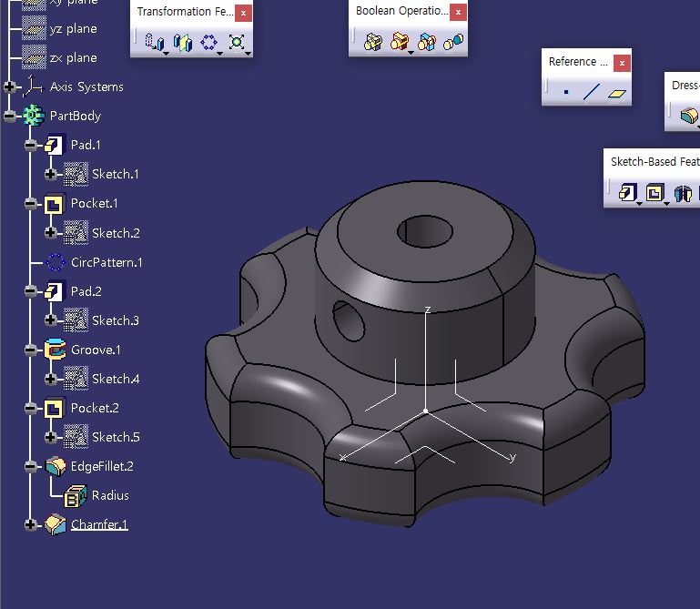700x609 pixels.
Task: Select the Mirror tool in Transformation toolbar
Action: click(x=183, y=43)
